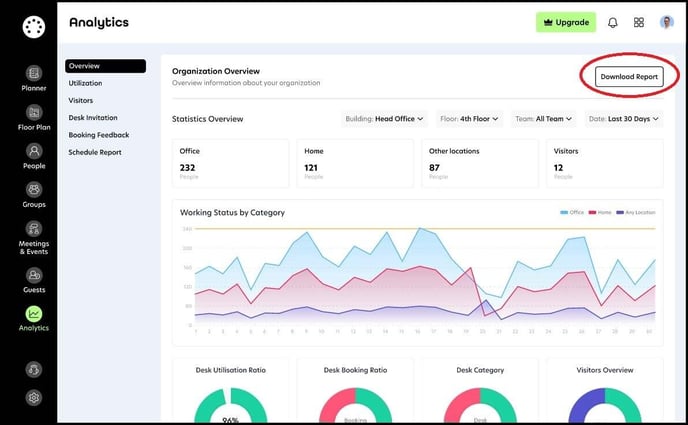
Task: Click the Working Status by Category title
Action: [x=232, y=213]
